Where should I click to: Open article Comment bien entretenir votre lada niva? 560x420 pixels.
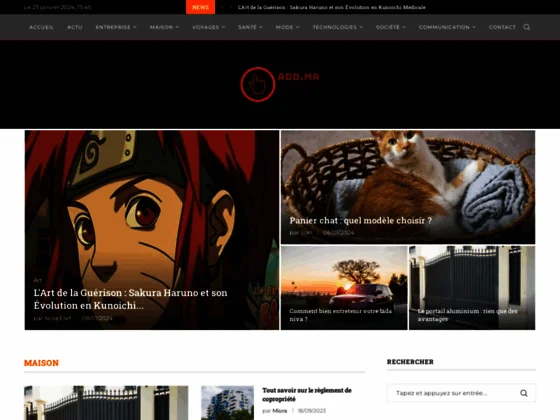click(340, 315)
